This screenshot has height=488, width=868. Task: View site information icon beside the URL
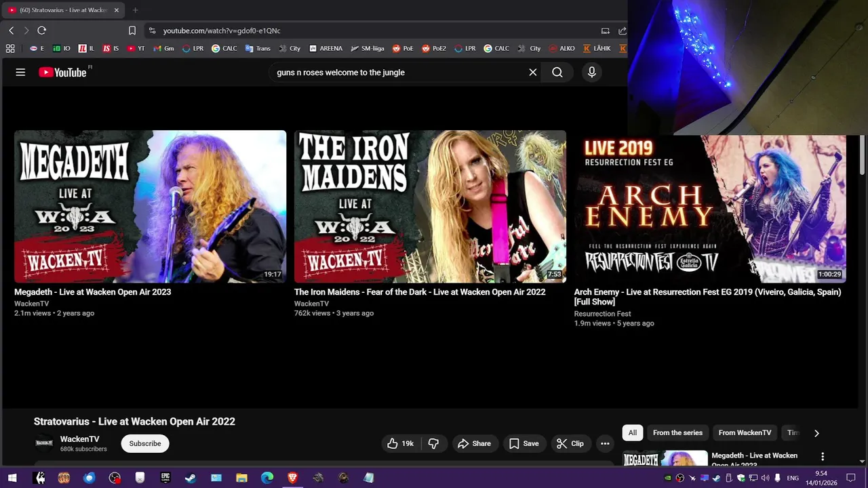(152, 30)
